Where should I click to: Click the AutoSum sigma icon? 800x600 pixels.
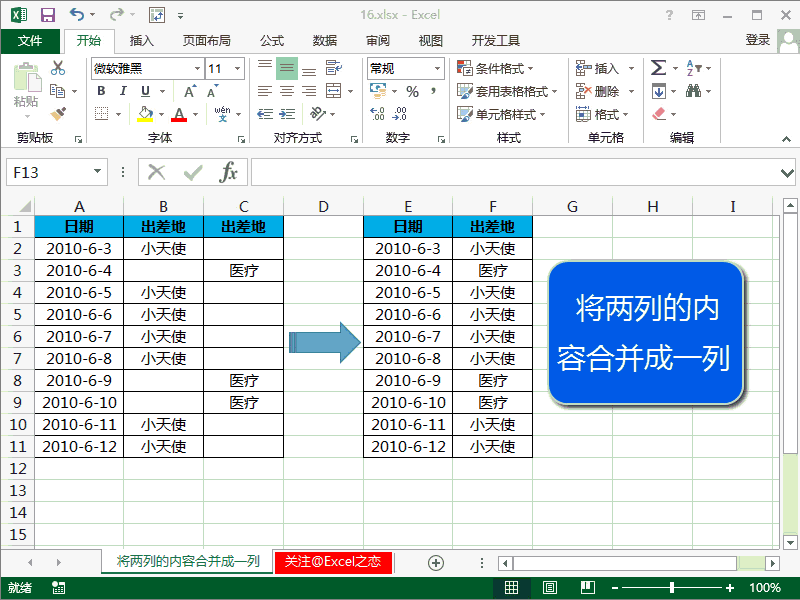(x=658, y=68)
